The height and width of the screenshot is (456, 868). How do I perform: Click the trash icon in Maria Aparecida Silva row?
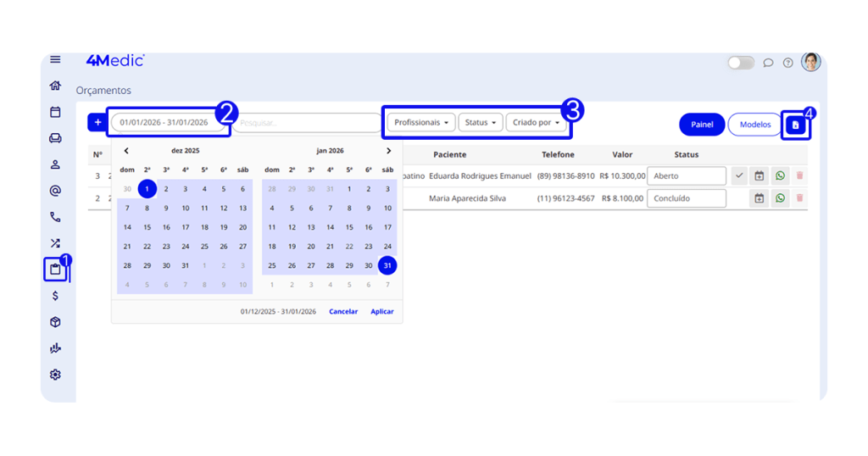(799, 198)
